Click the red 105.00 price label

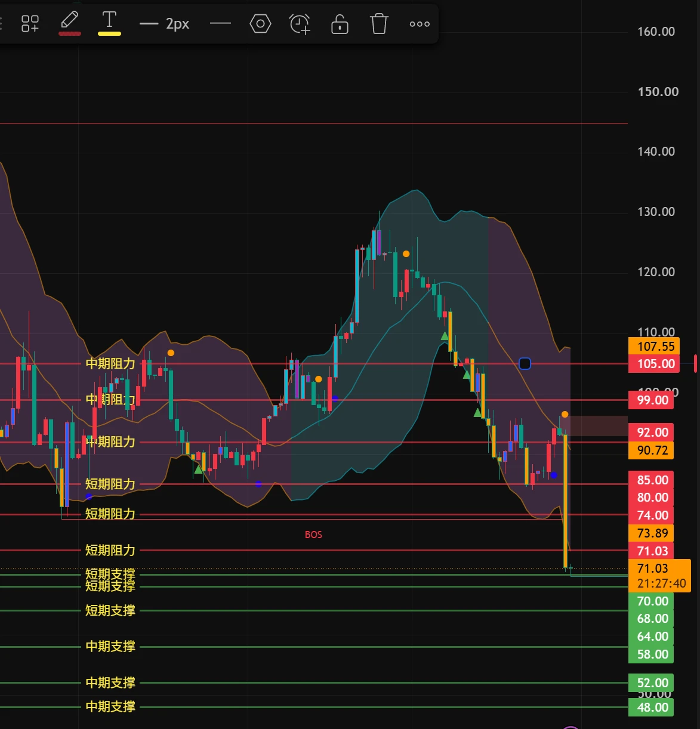pos(655,364)
